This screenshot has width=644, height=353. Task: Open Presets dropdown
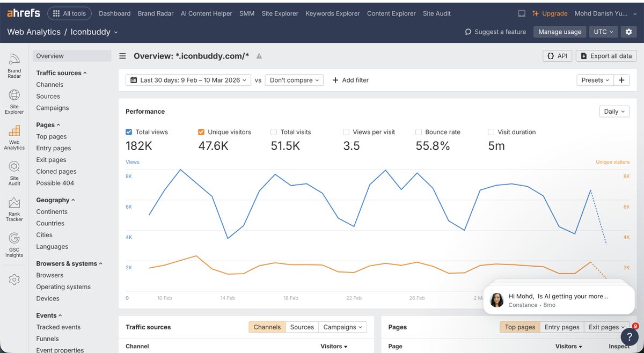[595, 80]
